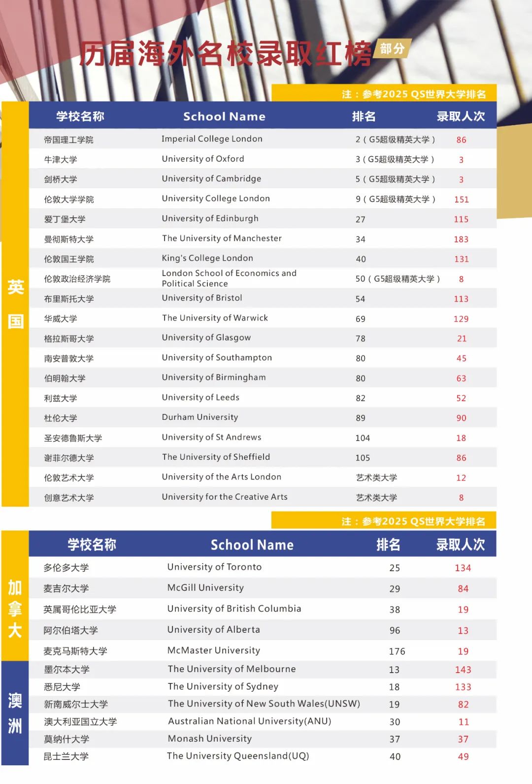Select '利兹大学' cell
Viewport: 532px width, 784px height.
click(61, 398)
